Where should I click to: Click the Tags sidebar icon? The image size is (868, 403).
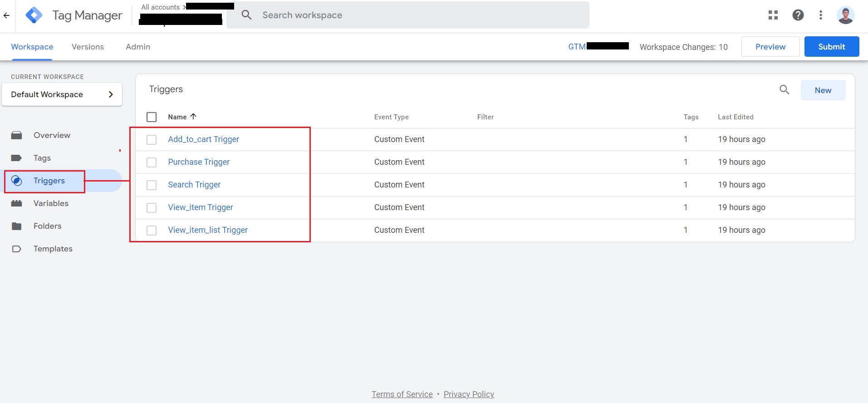pyautogui.click(x=17, y=158)
